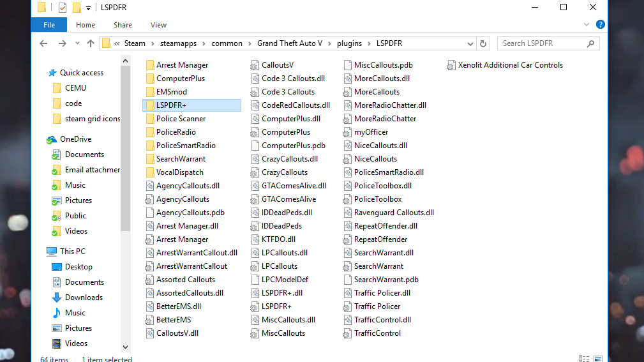The image size is (644, 362).
Task: Select the BetterEMS config file icon
Action: coord(149,320)
